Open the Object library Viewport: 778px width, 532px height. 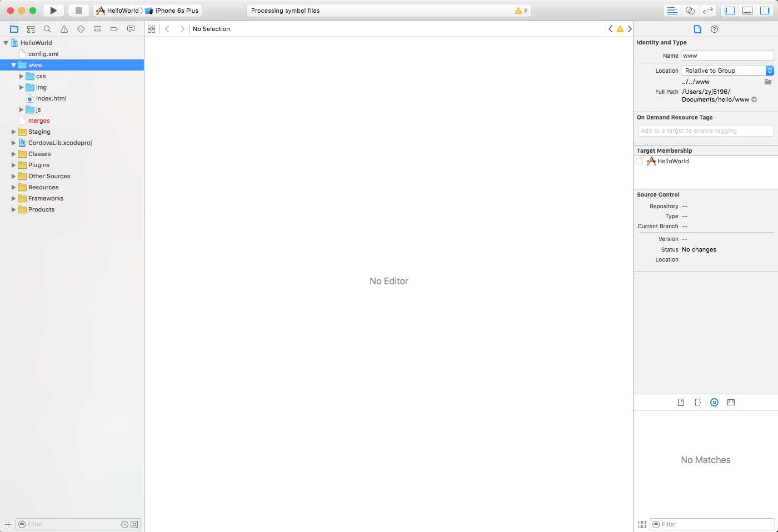(715, 402)
